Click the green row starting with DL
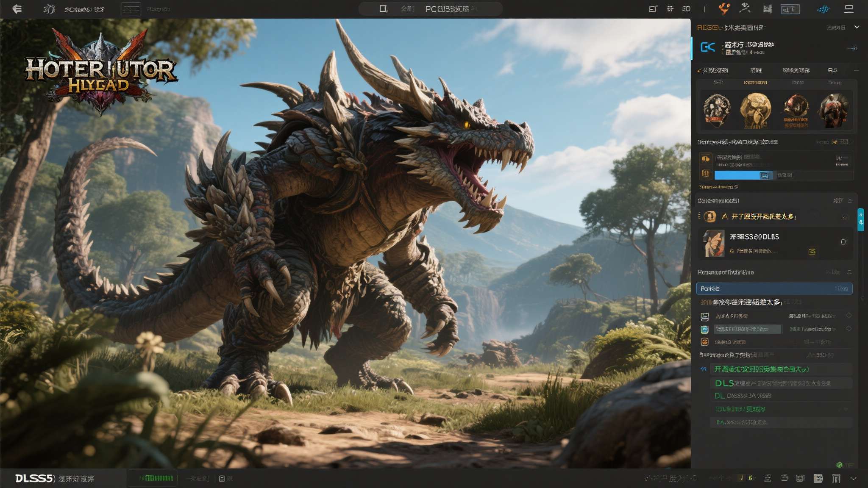 781,396
